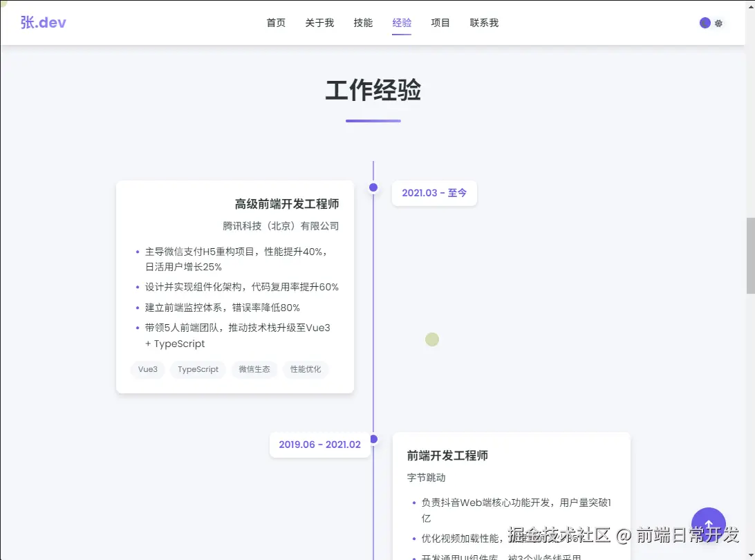The height and width of the screenshot is (560, 755).
Task: Click the scroll-to-top arrow button
Action: click(708, 524)
